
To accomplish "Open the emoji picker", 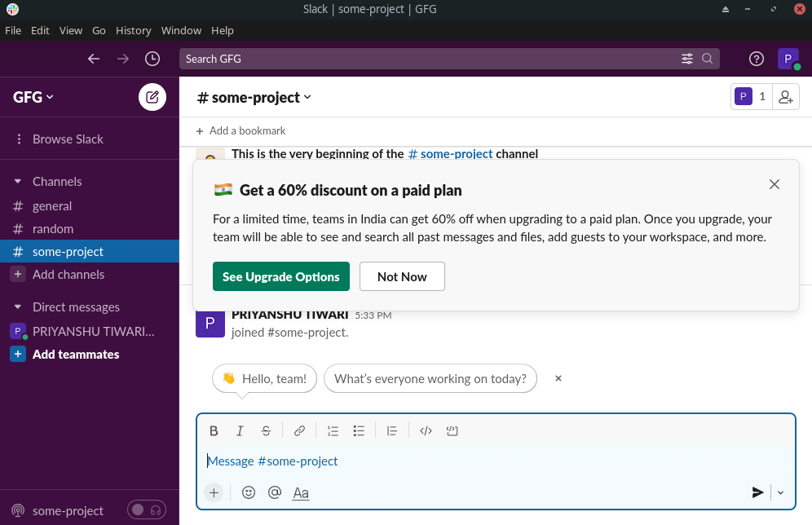I will pyautogui.click(x=249, y=492).
